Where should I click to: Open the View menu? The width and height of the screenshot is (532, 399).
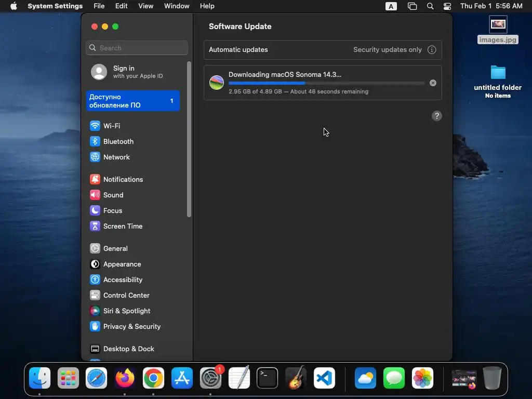click(145, 6)
